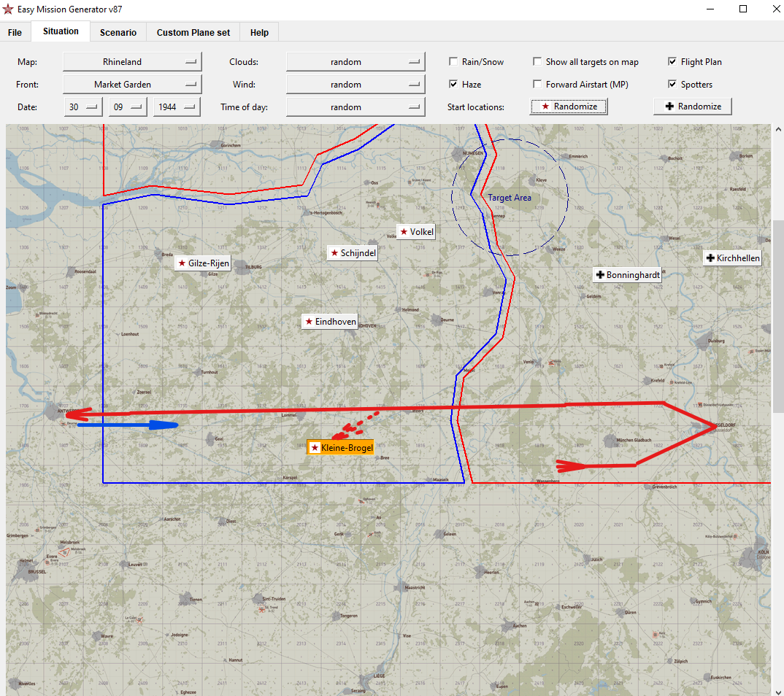Screen dimensions: 784x696
Task: Click the Target Area label on map
Action: click(x=509, y=198)
